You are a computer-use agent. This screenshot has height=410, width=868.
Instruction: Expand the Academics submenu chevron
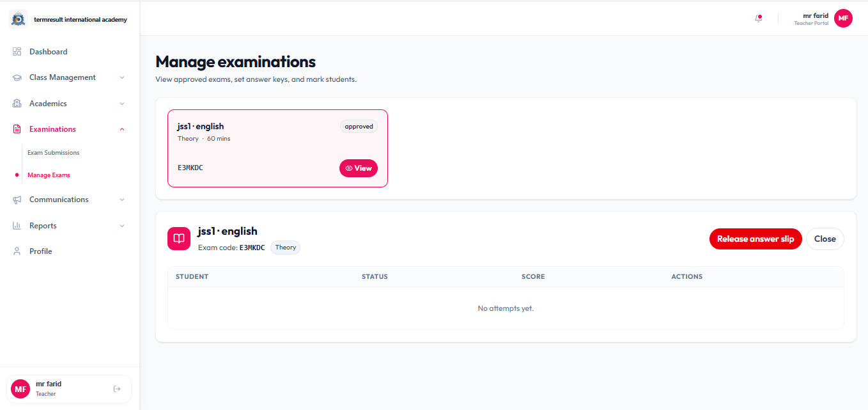pyautogui.click(x=122, y=104)
